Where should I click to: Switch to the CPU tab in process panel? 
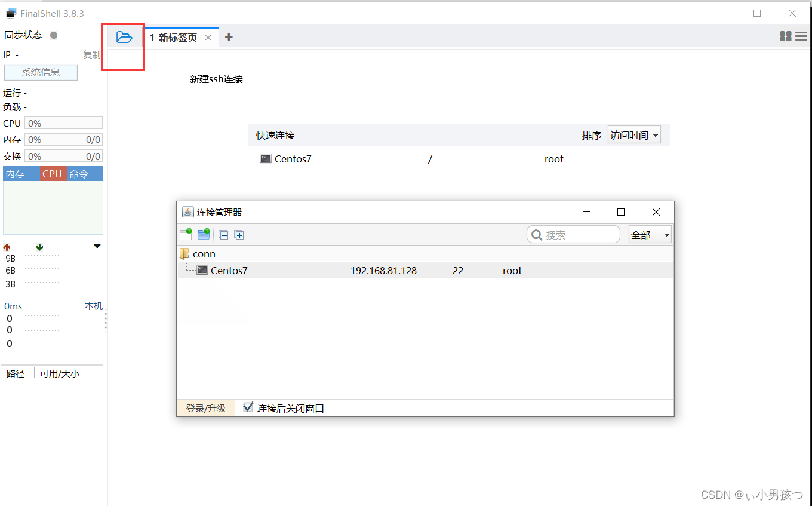(x=53, y=174)
